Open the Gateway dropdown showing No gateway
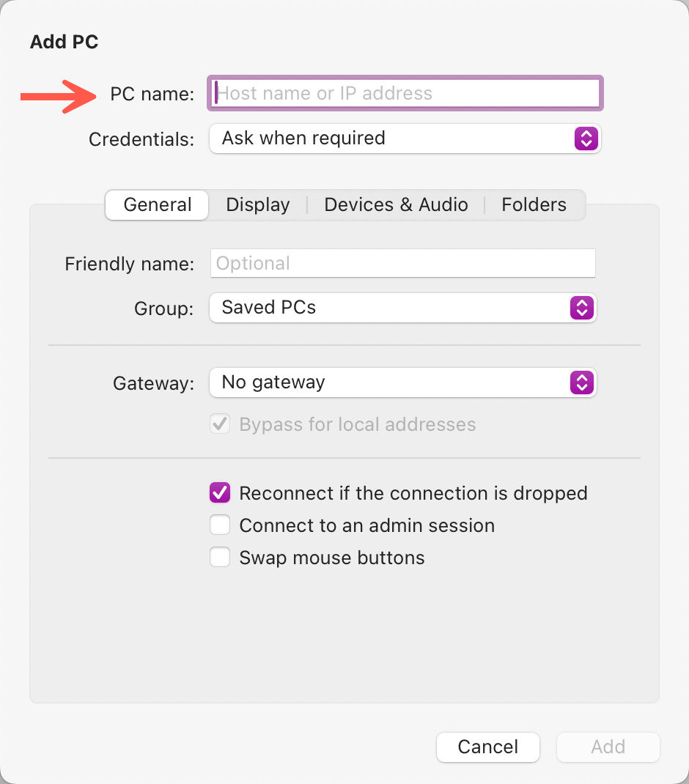Image resolution: width=689 pixels, height=784 pixels. pos(403,382)
